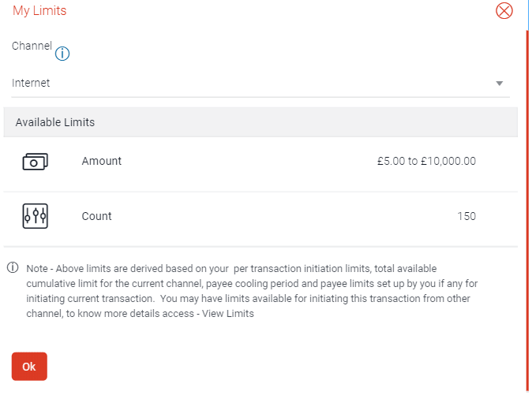Click the Amount cash icon
Viewport: 532px width, 399px height.
35,162
